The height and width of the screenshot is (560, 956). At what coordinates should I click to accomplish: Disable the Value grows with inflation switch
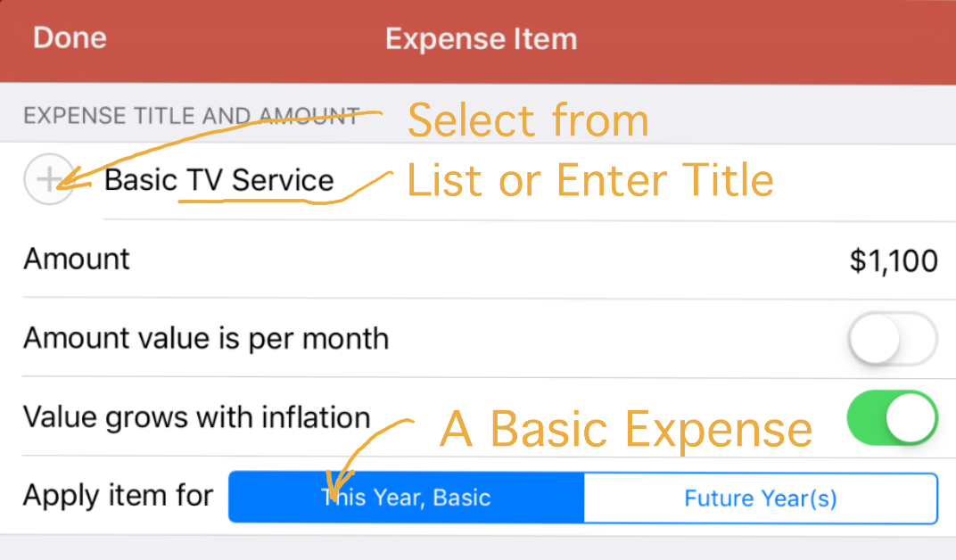[892, 417]
